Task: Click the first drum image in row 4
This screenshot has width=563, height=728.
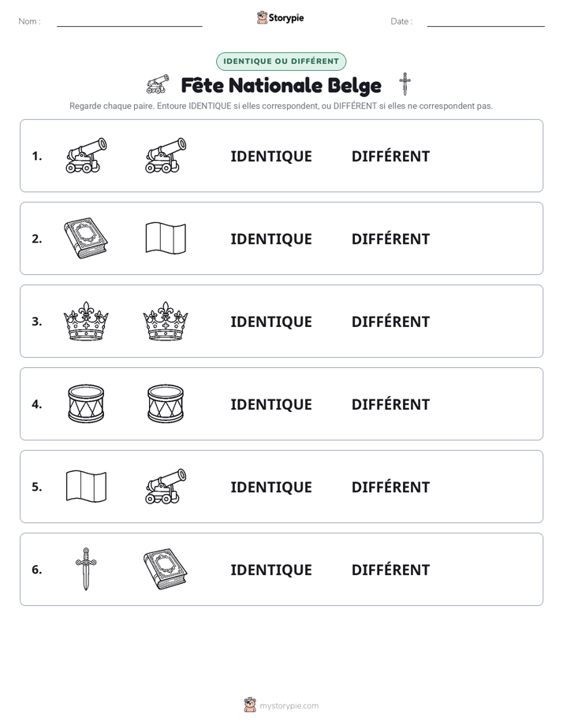Action: 86,403
